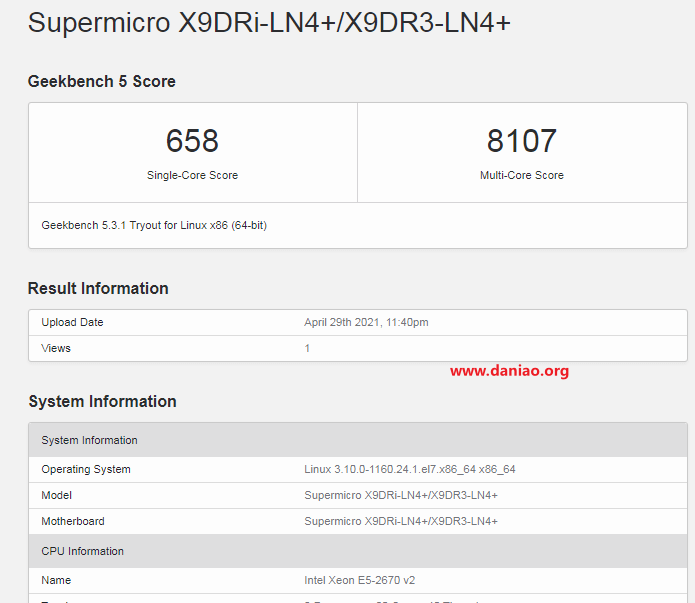Click the Upload Date label
The width and height of the screenshot is (695, 603).
click(x=72, y=322)
